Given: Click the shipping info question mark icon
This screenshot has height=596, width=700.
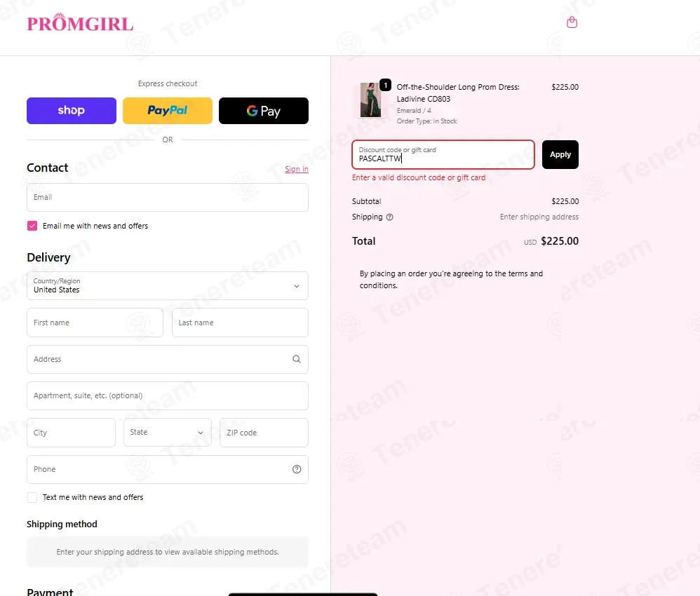Looking at the screenshot, I should 390,217.
